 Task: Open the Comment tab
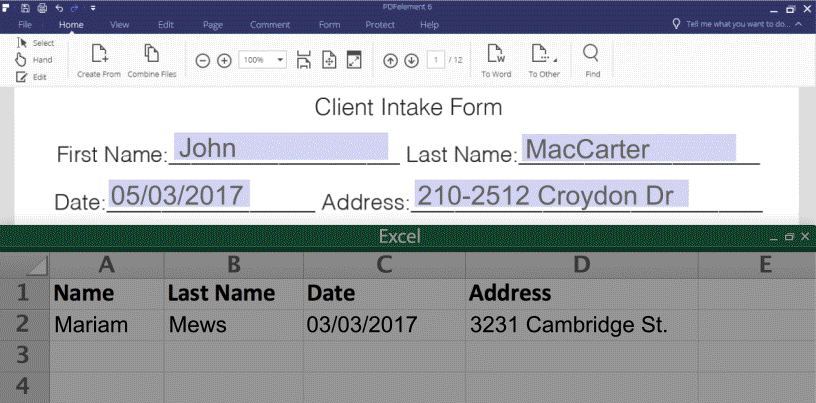tap(270, 24)
